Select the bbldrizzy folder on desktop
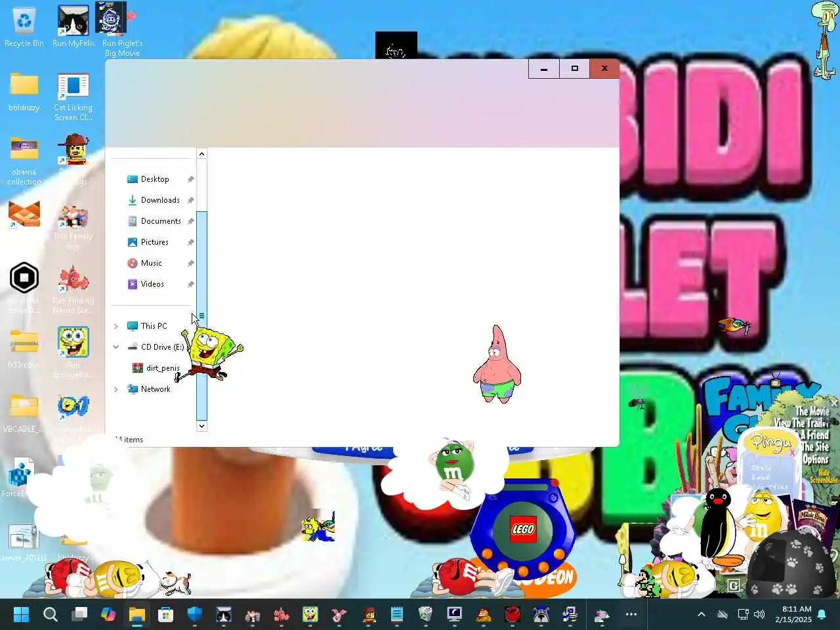 (x=24, y=91)
